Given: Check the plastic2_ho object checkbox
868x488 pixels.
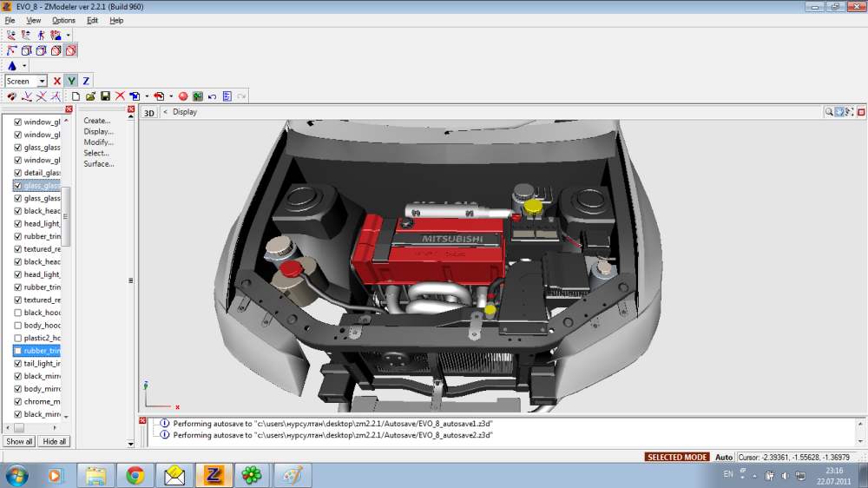Looking at the screenshot, I should [17, 339].
